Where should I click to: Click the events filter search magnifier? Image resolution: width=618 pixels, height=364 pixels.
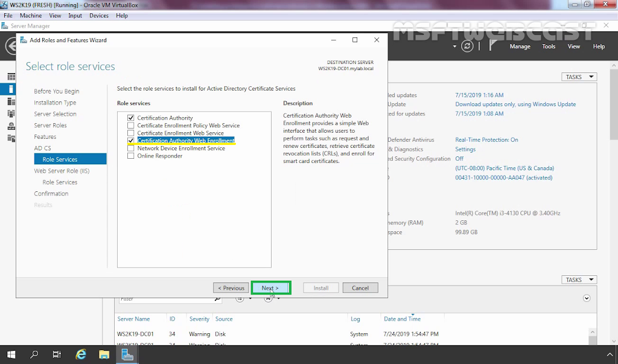[217, 299]
